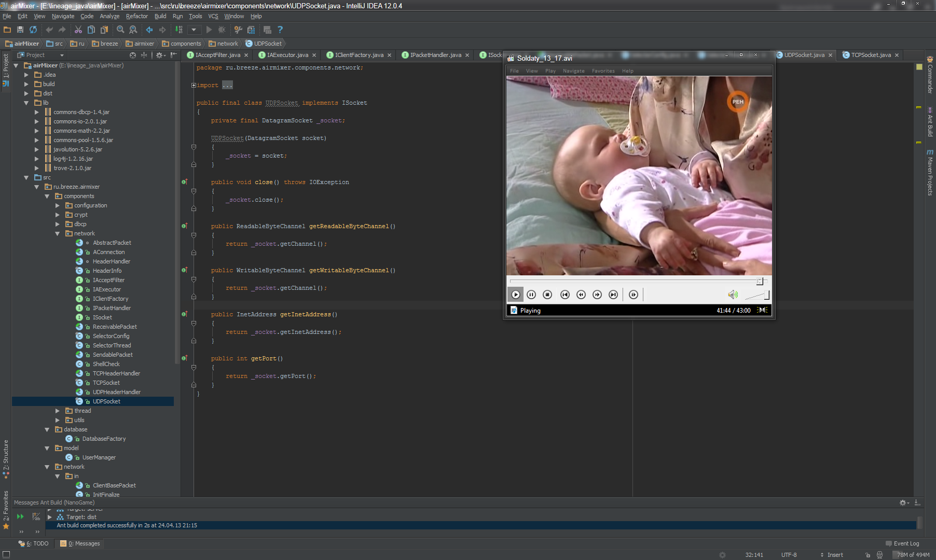936x560 pixels.
Task: Open run configuration dropdown in toolbar
Action: (194, 30)
